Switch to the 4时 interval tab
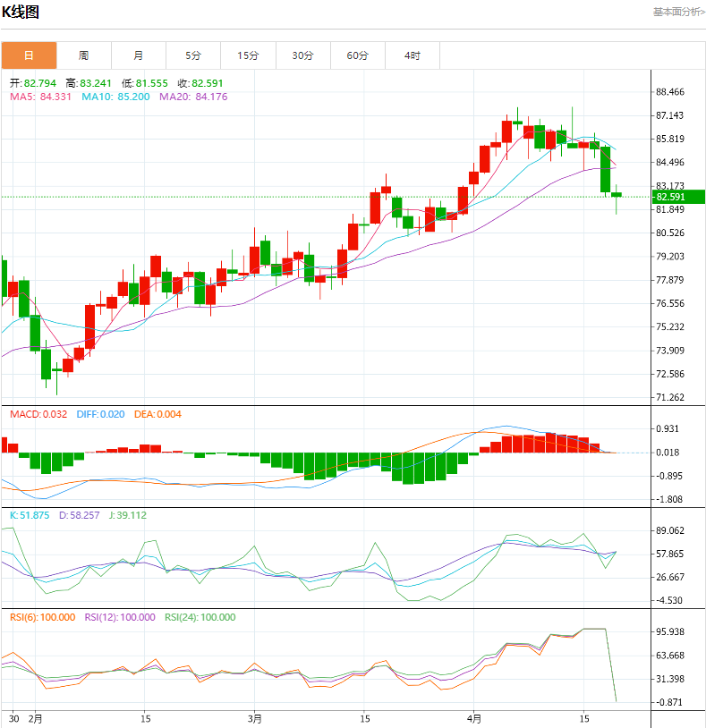The image size is (706, 728). (413, 55)
